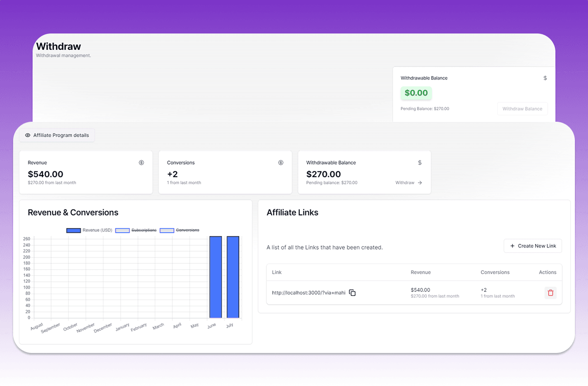Click the arrow icon next to Withdraw
Viewport: 588px width, 386px height.
pos(420,183)
